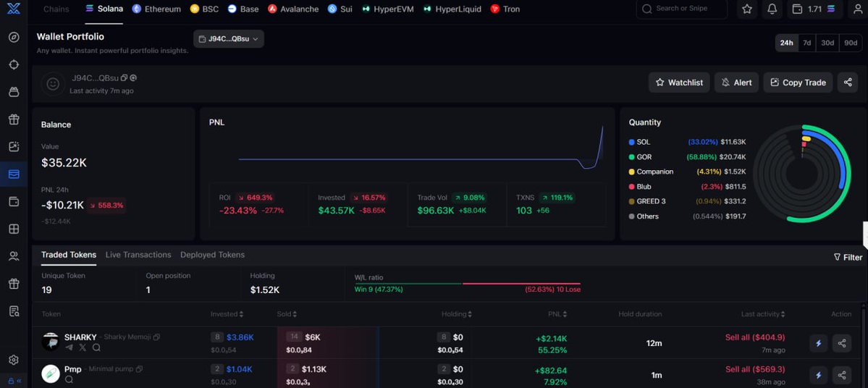
Task: Open the favorites star icon in header
Action: [747, 9]
